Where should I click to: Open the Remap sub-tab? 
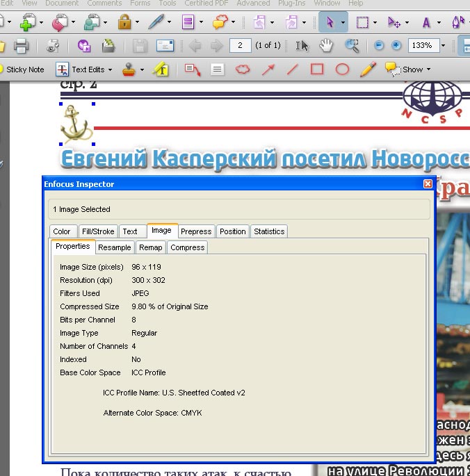(151, 247)
